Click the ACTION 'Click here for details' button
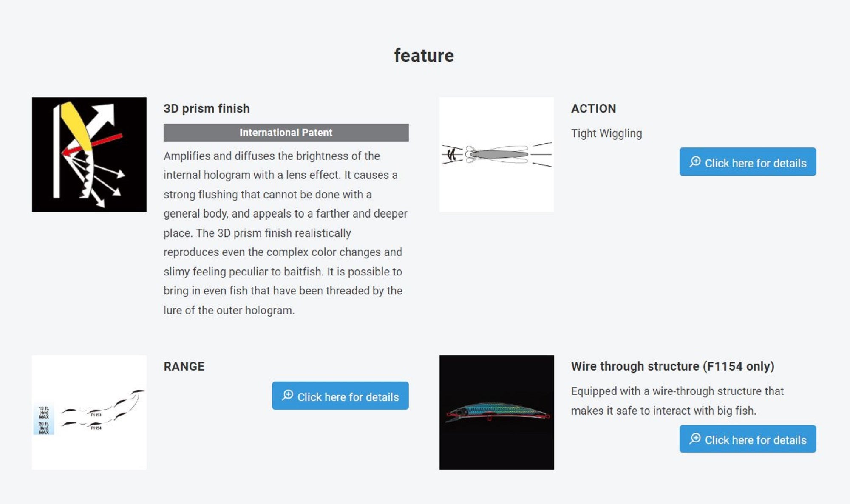The image size is (850, 504). pos(748,161)
